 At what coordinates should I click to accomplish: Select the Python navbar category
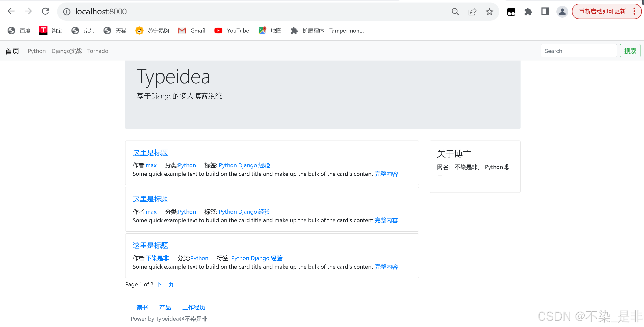click(37, 51)
